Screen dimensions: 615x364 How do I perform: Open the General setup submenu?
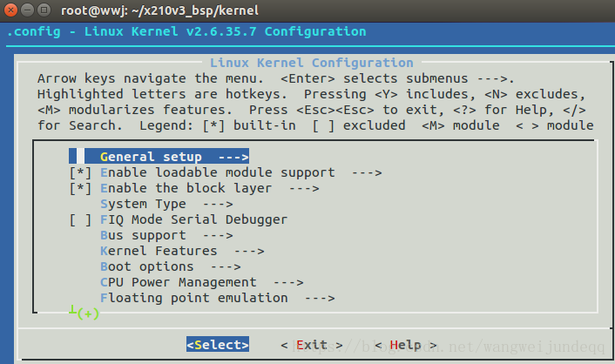(x=159, y=157)
